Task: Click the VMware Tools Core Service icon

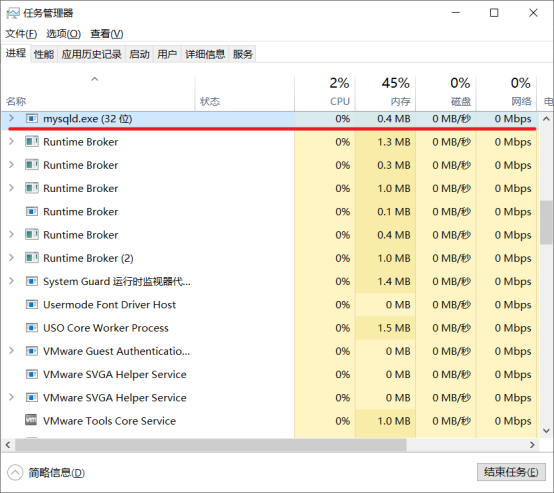Action: (x=31, y=420)
